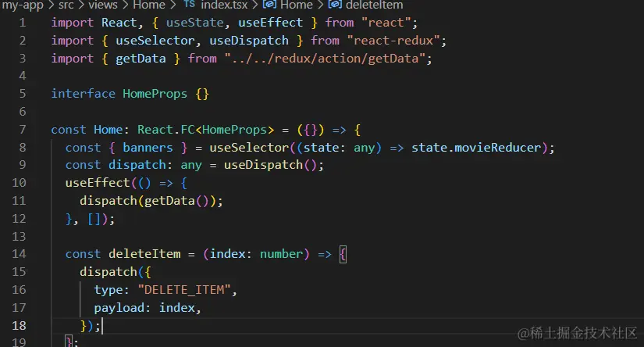
Task: Click symbol icon before 'deleteItem' breadcrumb
Action: point(335,5)
